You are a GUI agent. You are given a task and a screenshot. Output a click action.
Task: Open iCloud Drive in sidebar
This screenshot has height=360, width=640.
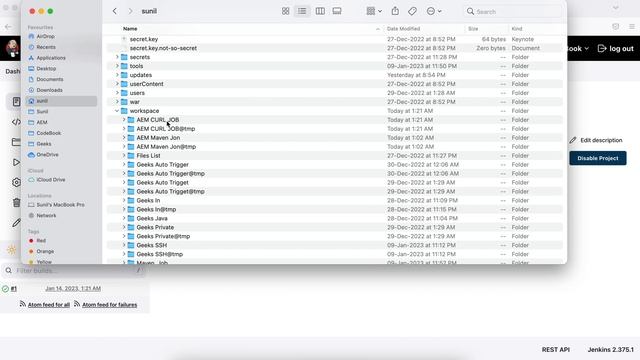[51, 180]
